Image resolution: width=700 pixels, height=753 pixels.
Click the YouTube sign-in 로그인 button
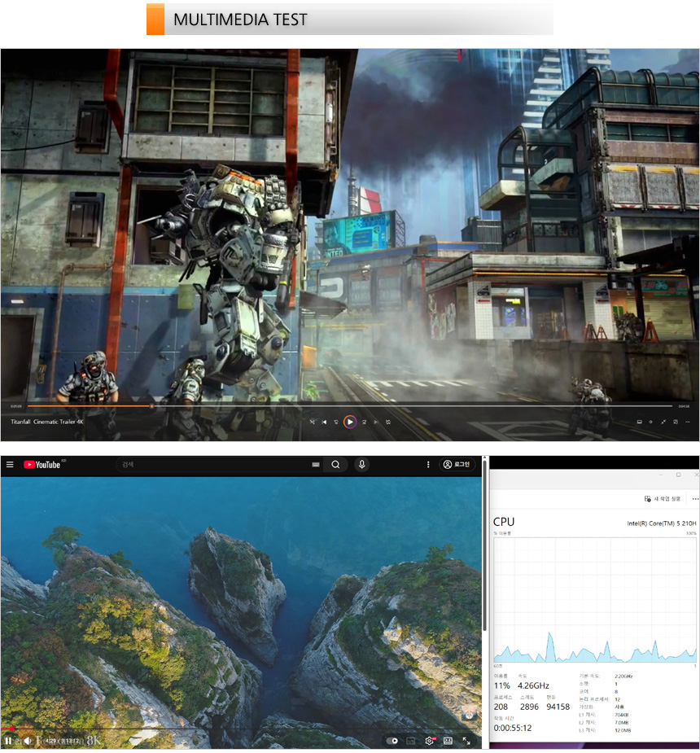click(x=457, y=465)
